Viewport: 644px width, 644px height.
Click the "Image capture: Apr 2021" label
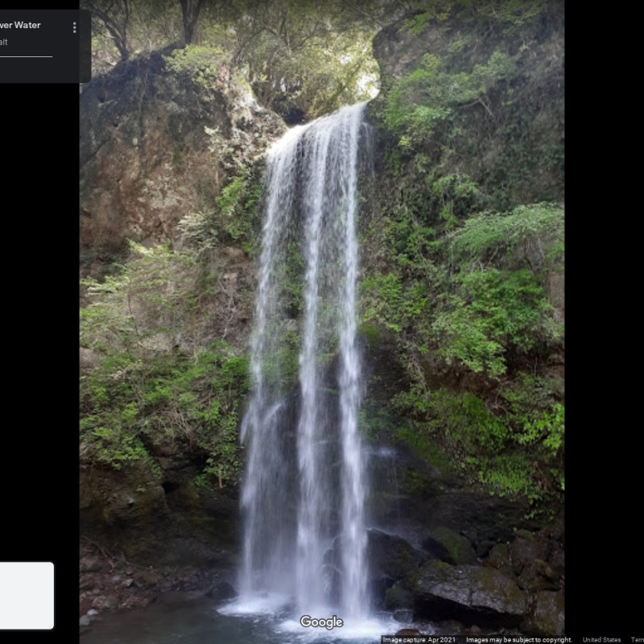click(x=421, y=640)
